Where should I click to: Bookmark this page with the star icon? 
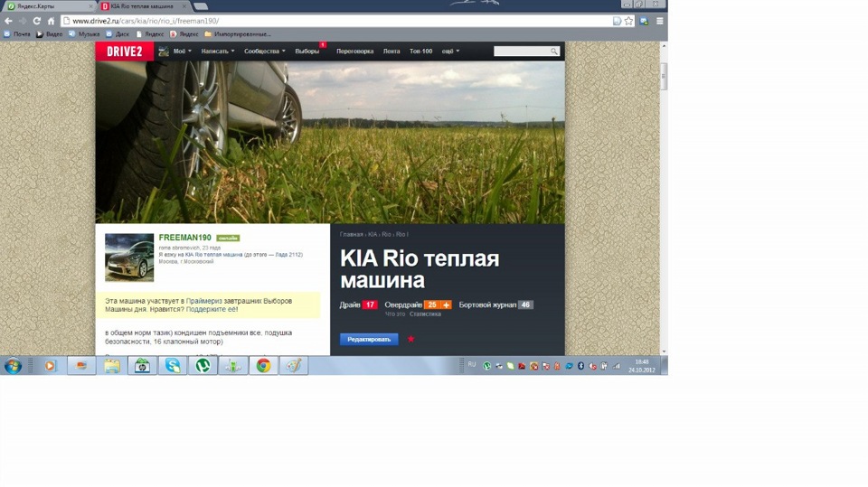tap(629, 21)
